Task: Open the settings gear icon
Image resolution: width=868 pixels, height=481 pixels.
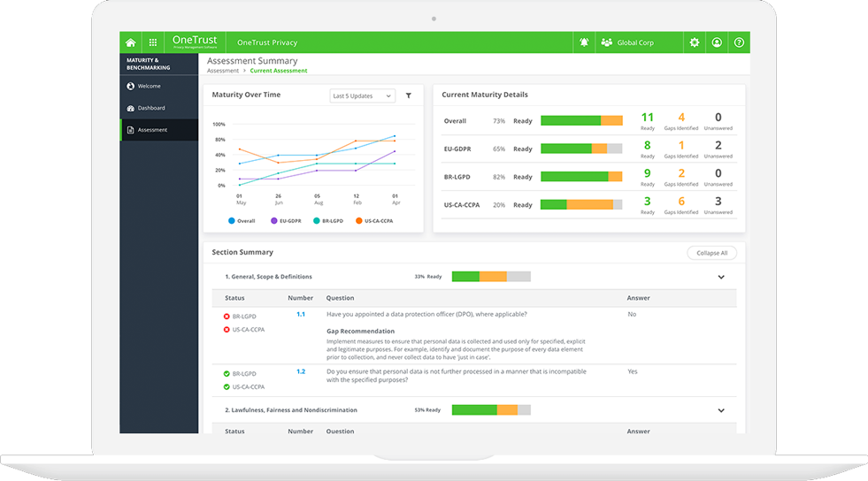Action: [695, 42]
